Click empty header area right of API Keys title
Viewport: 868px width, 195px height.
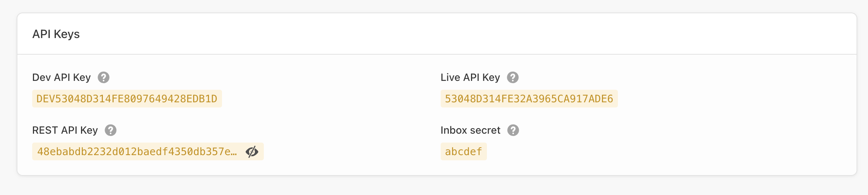[444, 34]
